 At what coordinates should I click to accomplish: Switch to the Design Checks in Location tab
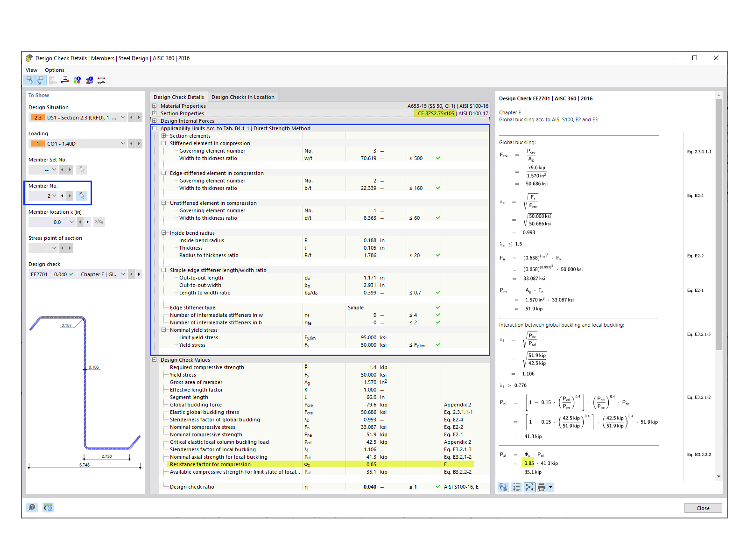point(243,97)
